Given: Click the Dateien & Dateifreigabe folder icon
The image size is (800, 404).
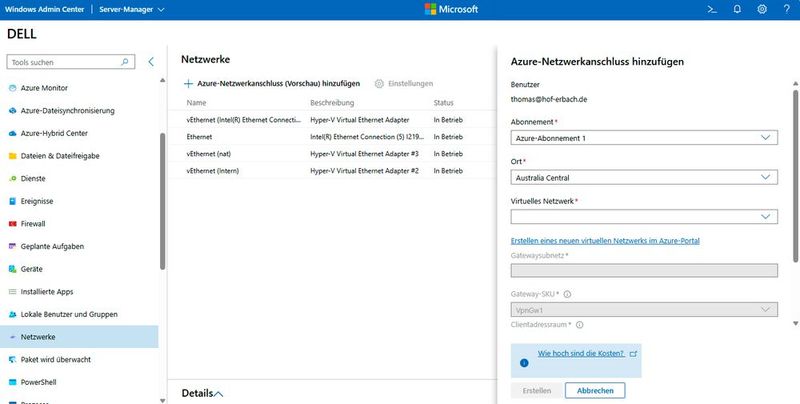Looking at the screenshot, I should (x=13, y=156).
